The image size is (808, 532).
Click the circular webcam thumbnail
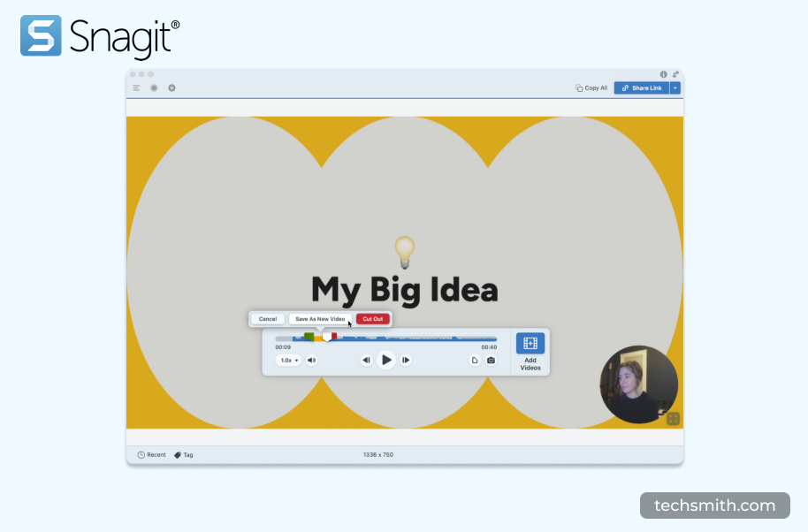(x=638, y=384)
